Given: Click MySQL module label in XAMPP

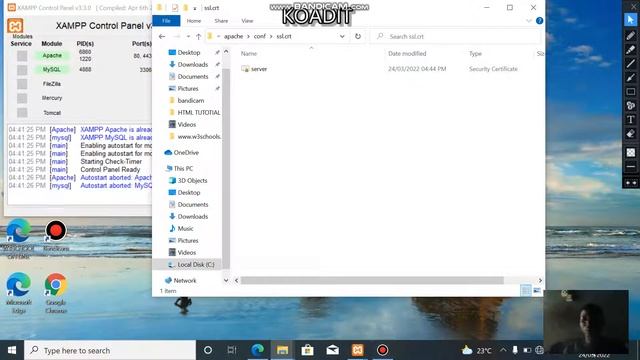Looking at the screenshot, I should click(52, 70).
